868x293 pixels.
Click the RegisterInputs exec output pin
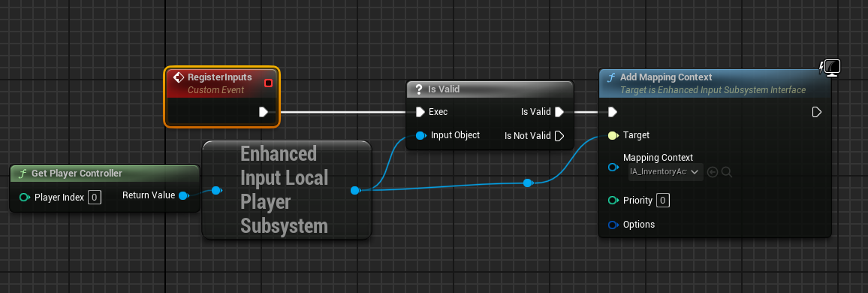264,112
